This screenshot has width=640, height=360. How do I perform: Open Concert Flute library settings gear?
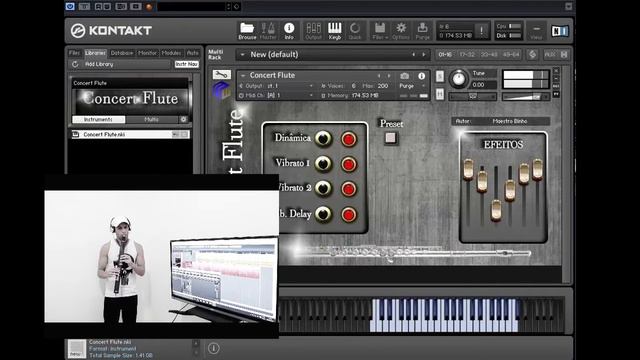coord(184,119)
